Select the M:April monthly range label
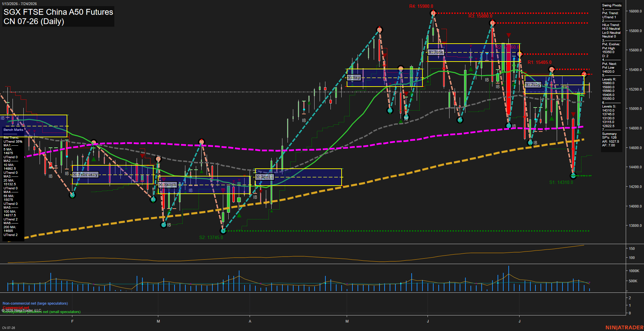Screen dimensions: 644x331 [x=264, y=177]
